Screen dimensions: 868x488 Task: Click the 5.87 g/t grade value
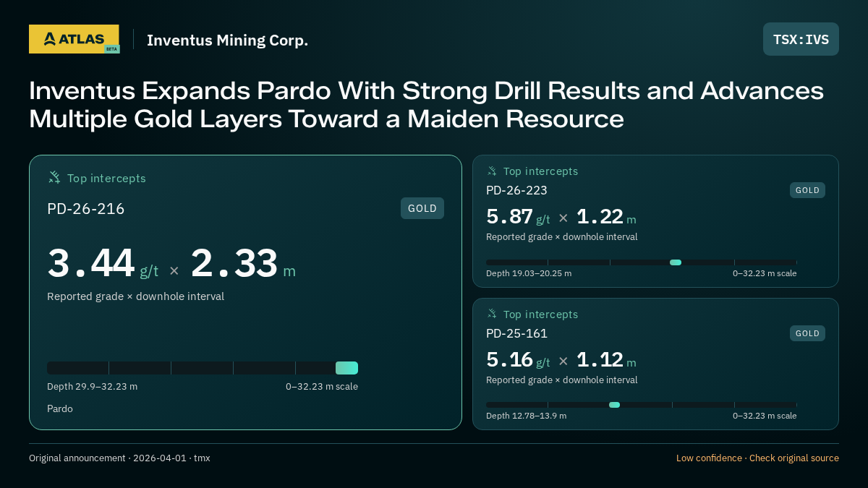(x=518, y=217)
